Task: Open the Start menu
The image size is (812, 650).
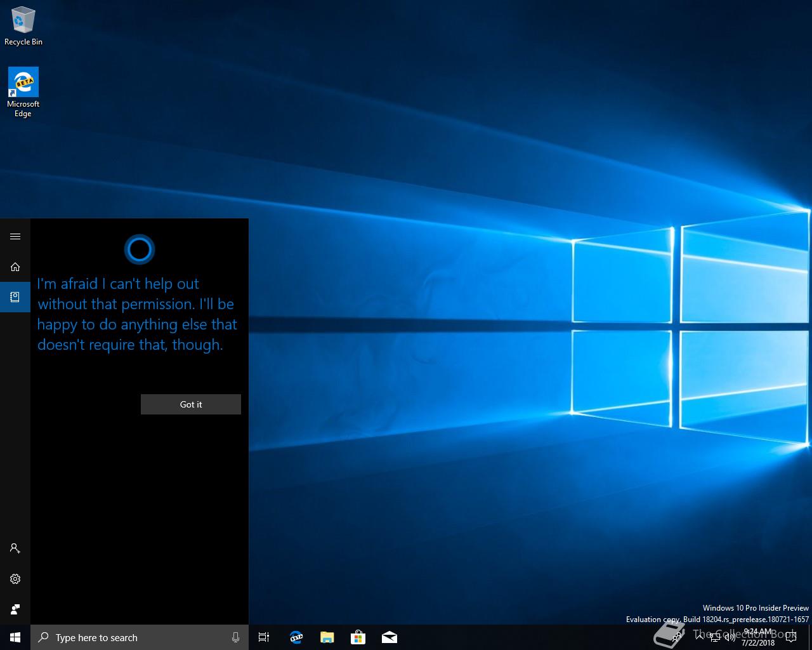Action: [15, 637]
